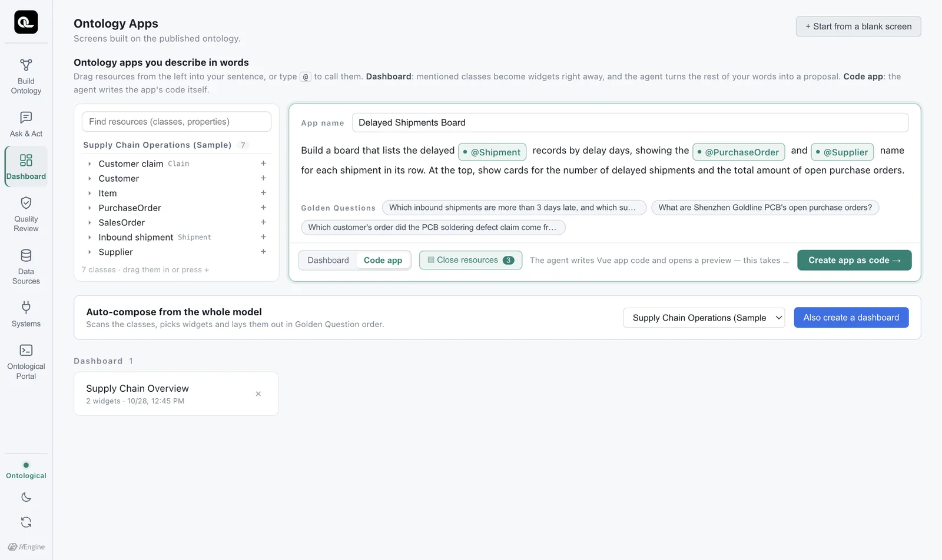The width and height of the screenshot is (942, 560).
Task: Select the inbound shipments golden question chip
Action: [x=514, y=208]
